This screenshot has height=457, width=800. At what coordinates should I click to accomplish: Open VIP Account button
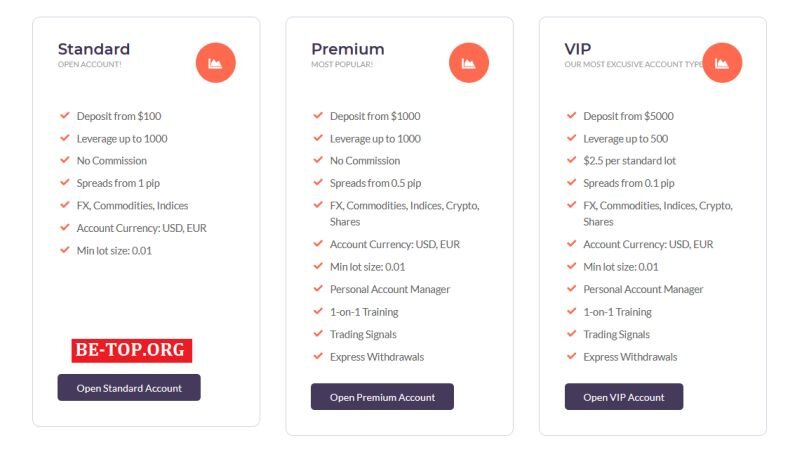pyautogui.click(x=623, y=397)
